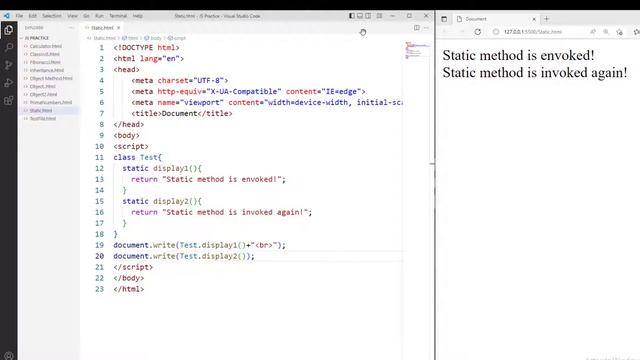Image resolution: width=640 pixels, height=360 pixels.
Task: Click html breadcrumb segment
Action: (131, 38)
